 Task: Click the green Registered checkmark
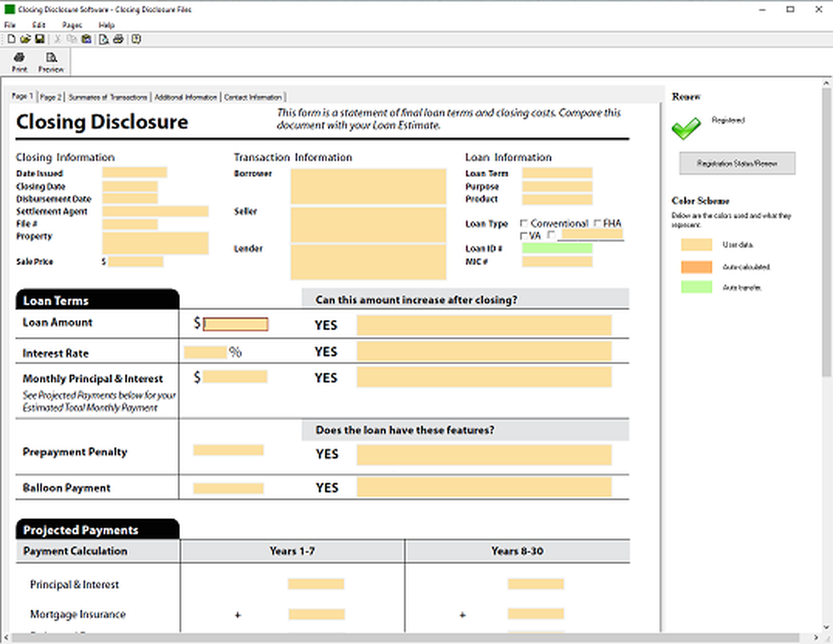click(x=686, y=127)
